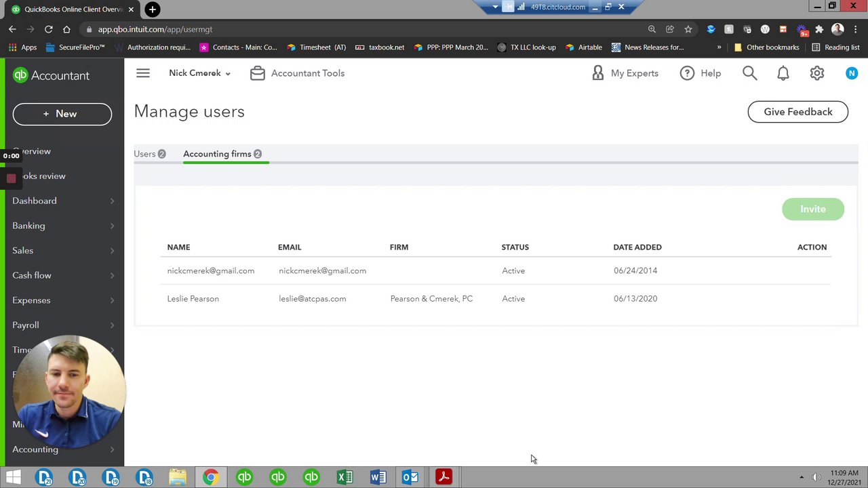Image resolution: width=868 pixels, height=488 pixels.
Task: Click the Apps bookmarks shortcut
Action: coord(22,47)
